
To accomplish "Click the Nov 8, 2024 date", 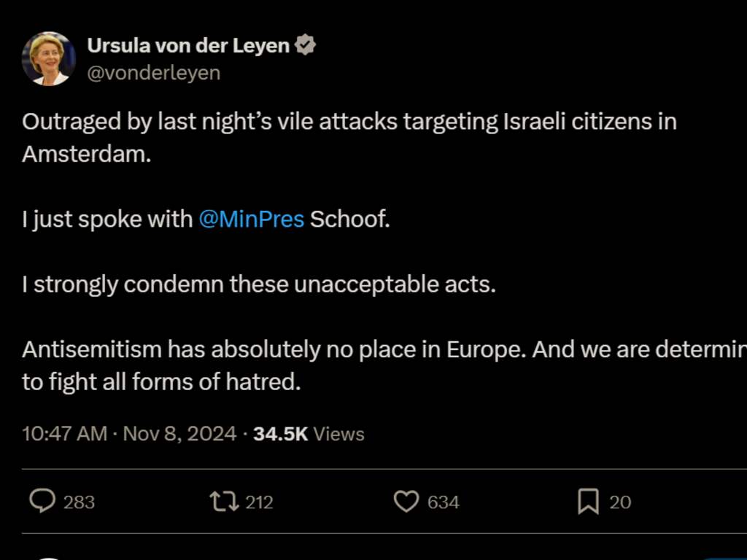I will click(179, 434).
